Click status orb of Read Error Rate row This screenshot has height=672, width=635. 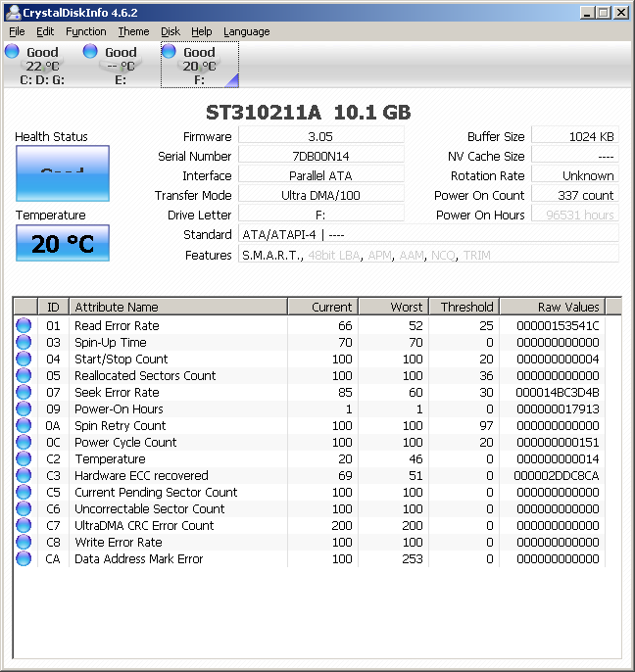click(24, 325)
